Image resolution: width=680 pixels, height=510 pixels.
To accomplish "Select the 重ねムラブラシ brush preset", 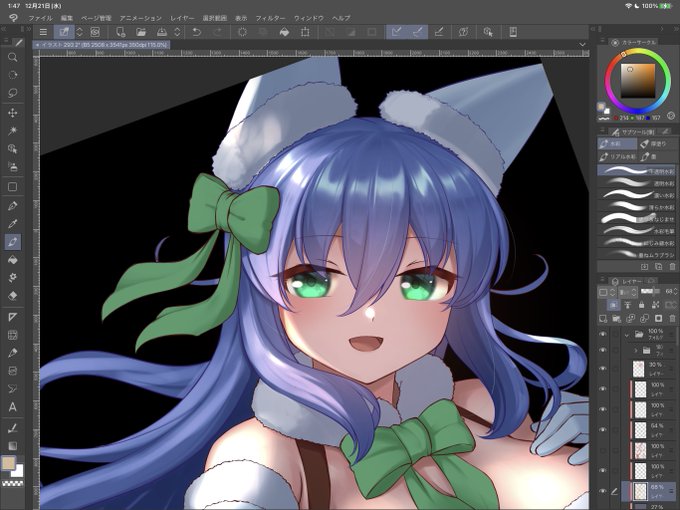I will click(x=637, y=254).
